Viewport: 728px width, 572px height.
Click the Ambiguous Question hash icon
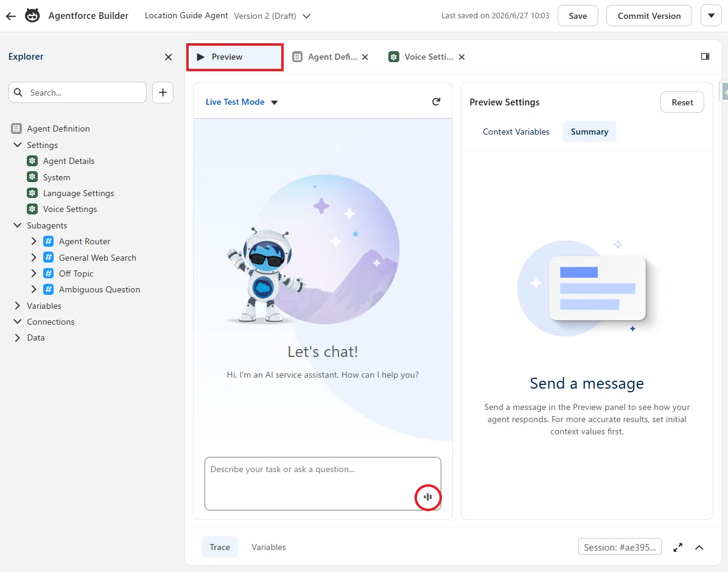(x=48, y=289)
